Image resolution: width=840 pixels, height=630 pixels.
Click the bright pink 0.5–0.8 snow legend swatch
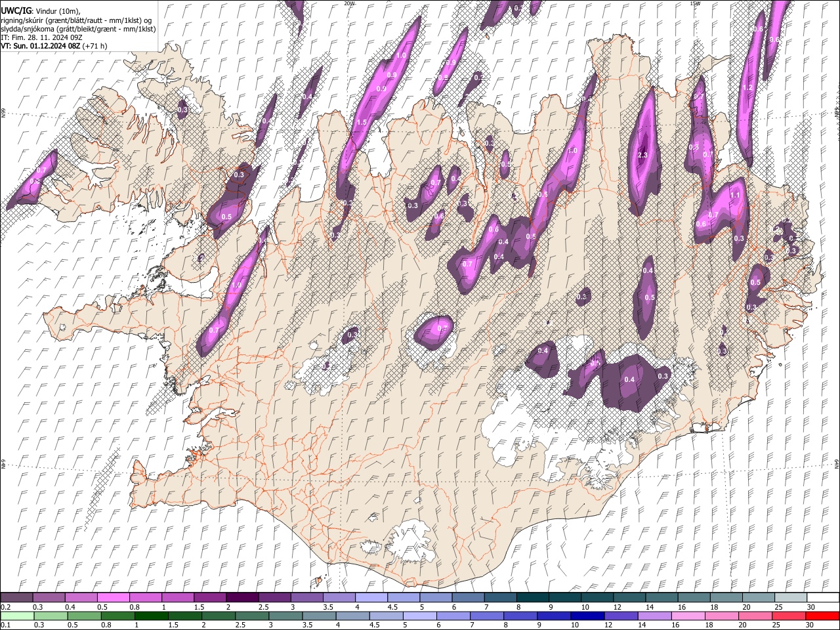pyautogui.click(x=113, y=597)
